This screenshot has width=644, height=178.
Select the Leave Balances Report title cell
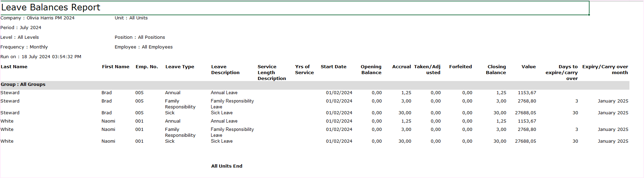click(51, 8)
